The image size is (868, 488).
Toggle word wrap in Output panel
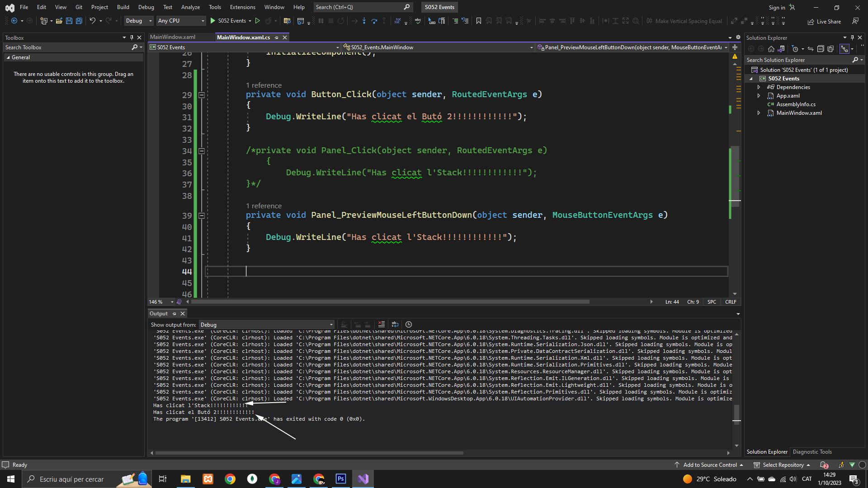pos(395,324)
